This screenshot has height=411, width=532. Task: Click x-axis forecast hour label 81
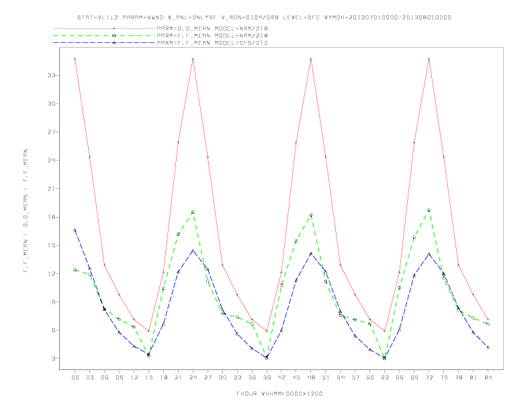474,377
